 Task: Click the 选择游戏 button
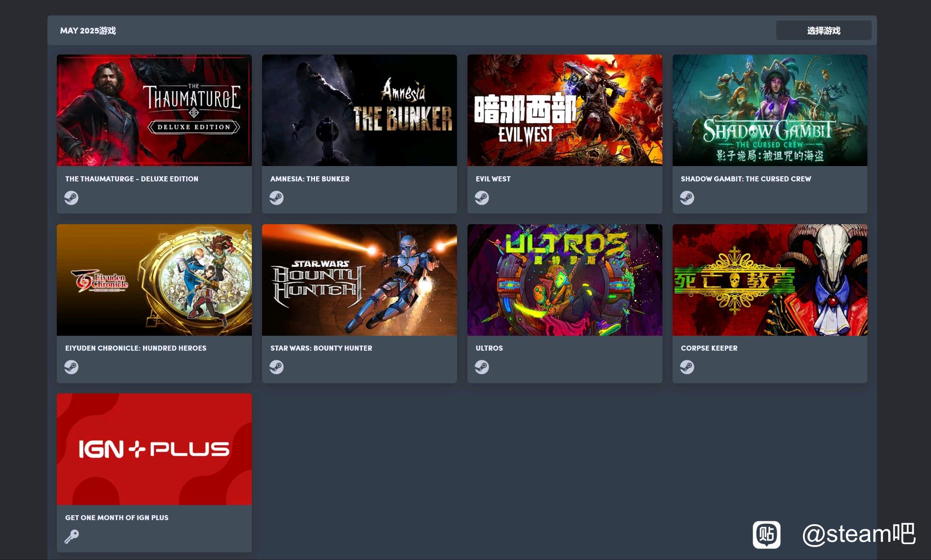(x=823, y=30)
